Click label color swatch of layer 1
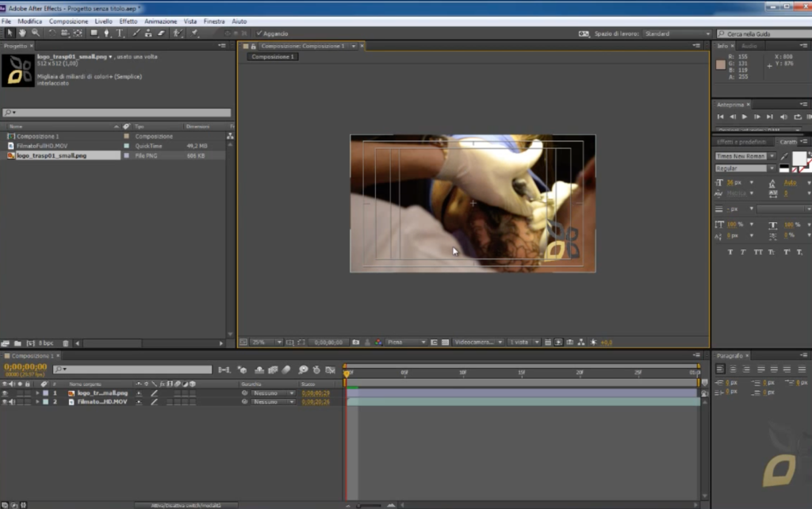The height and width of the screenshot is (509, 812). click(45, 393)
